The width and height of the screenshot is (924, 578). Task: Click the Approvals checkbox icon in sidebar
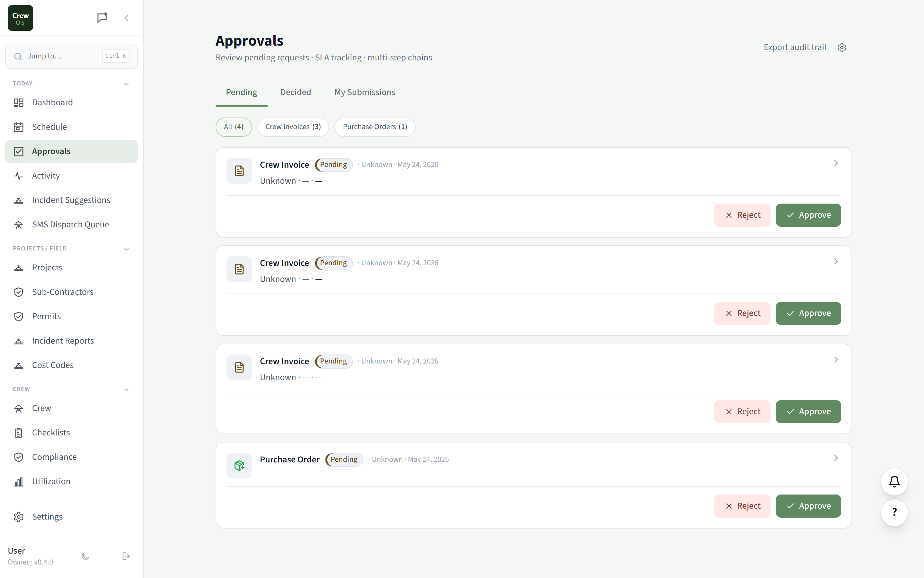pos(19,151)
